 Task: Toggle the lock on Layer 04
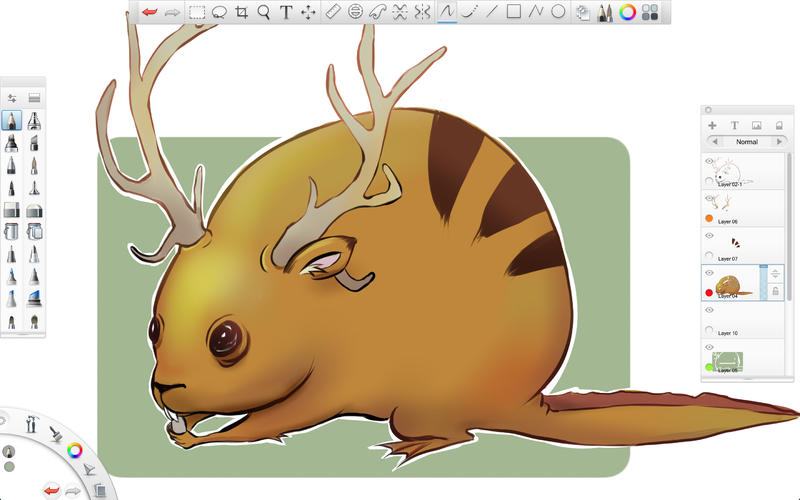click(774, 291)
